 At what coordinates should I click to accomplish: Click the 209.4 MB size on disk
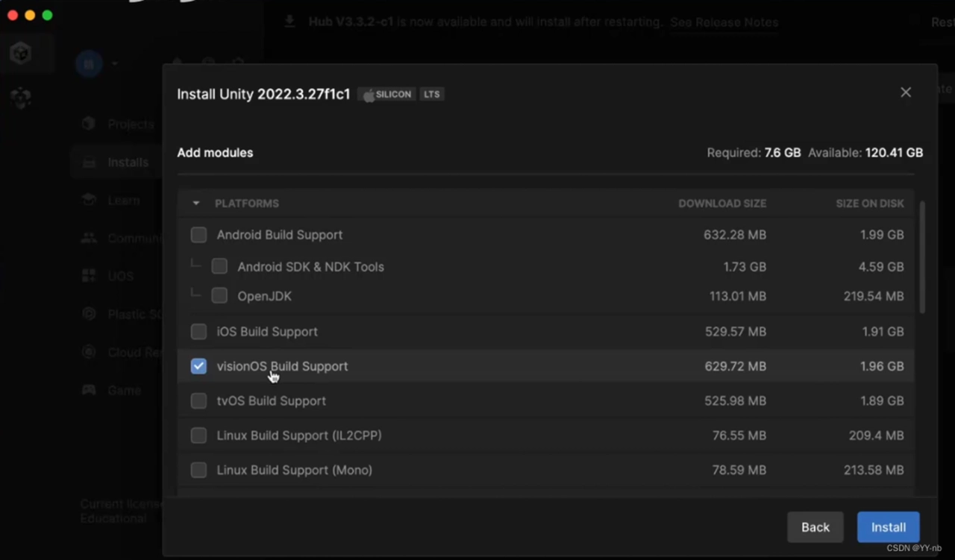877,435
